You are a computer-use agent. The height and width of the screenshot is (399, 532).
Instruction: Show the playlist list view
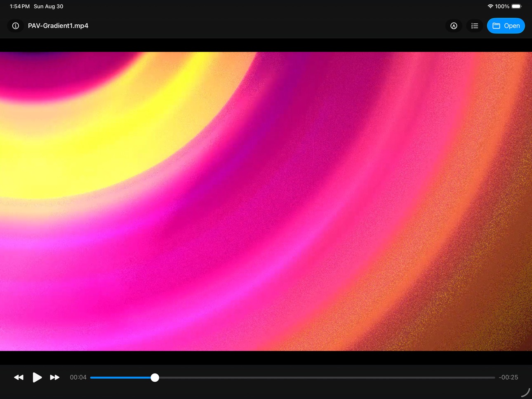pos(475,26)
